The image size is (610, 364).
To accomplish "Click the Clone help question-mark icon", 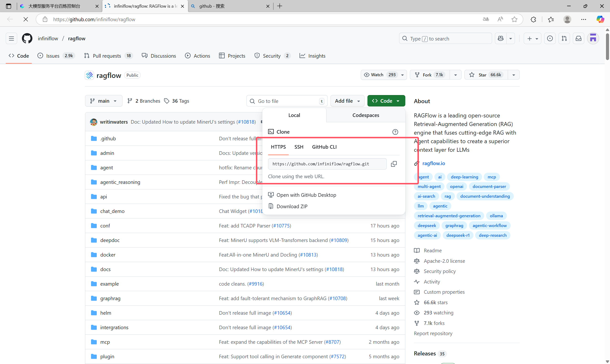I will 395,132.
